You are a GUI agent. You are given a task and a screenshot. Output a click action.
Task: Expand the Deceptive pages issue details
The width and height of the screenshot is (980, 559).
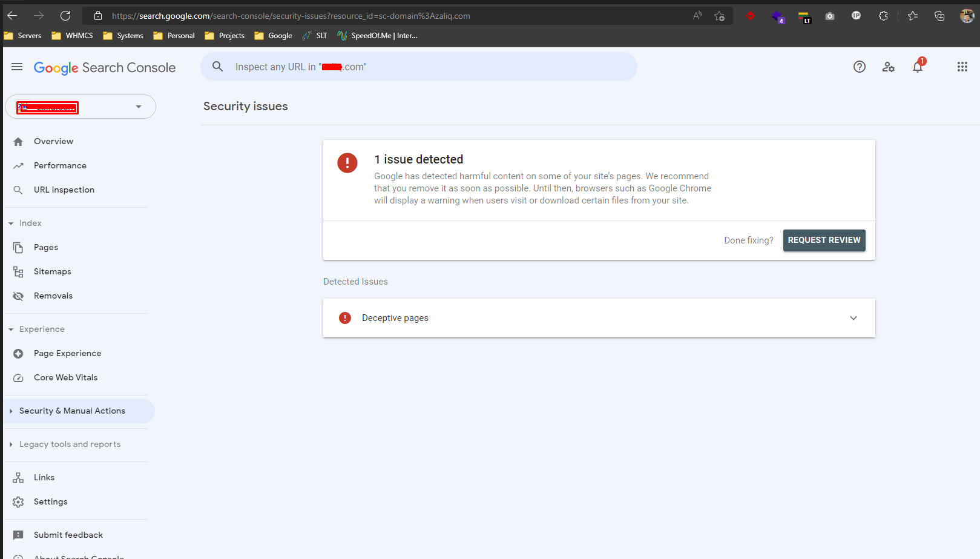pyautogui.click(x=853, y=317)
